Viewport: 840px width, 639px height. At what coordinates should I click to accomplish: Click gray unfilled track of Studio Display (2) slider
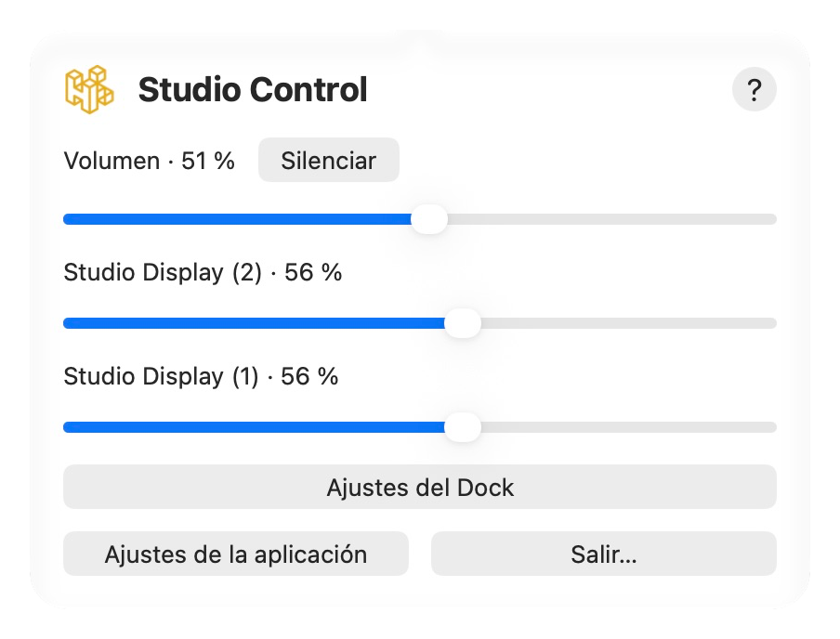(x=628, y=323)
